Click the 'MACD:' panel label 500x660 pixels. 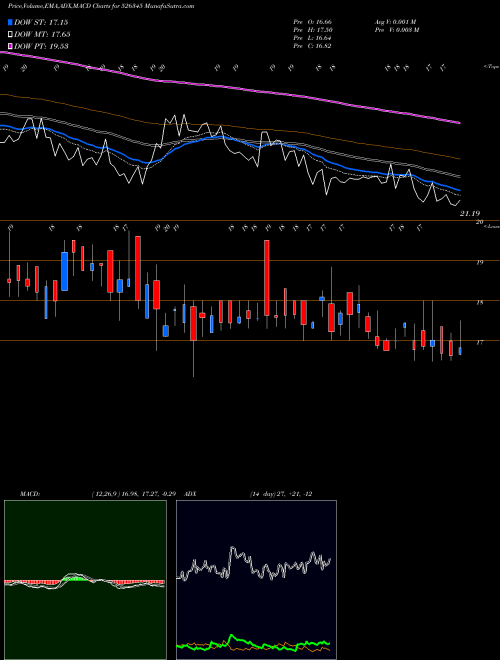pyautogui.click(x=30, y=494)
